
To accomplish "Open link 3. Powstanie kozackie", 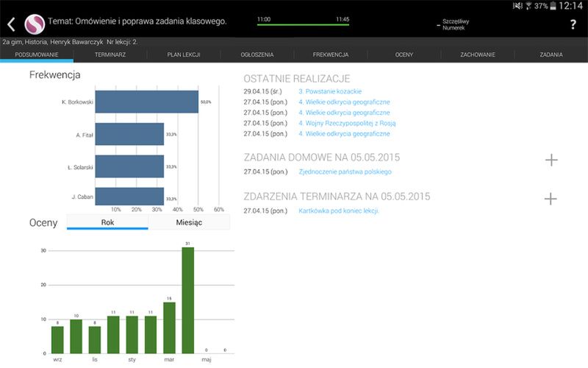I will tap(330, 91).
